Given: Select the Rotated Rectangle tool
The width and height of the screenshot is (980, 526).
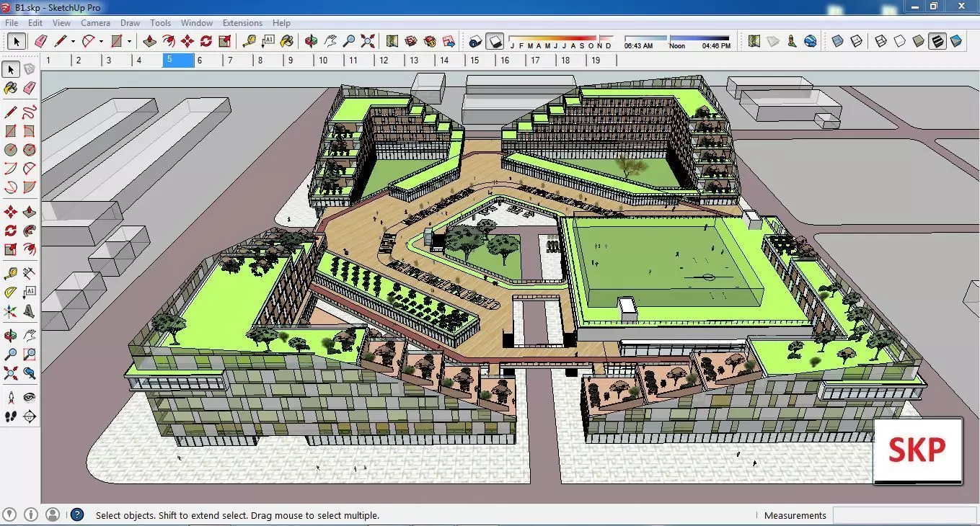Looking at the screenshot, I should pos(29,131).
